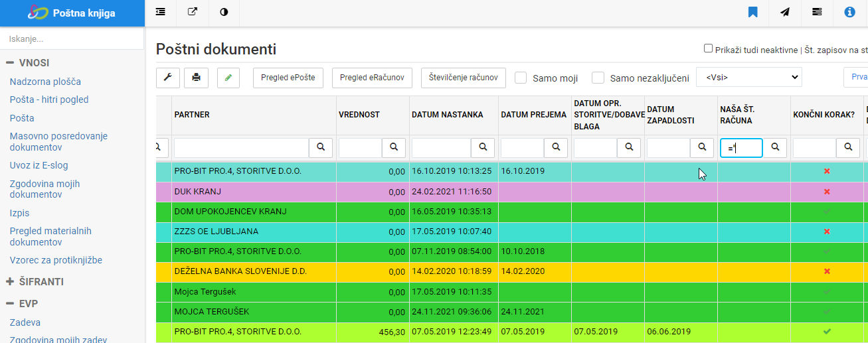This screenshot has height=343, width=868.
Task: Open the Pošta sidebar link
Action: (22, 118)
